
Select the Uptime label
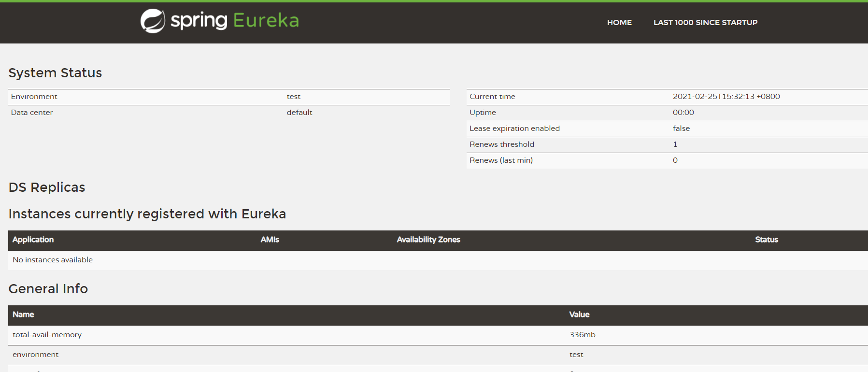483,113
